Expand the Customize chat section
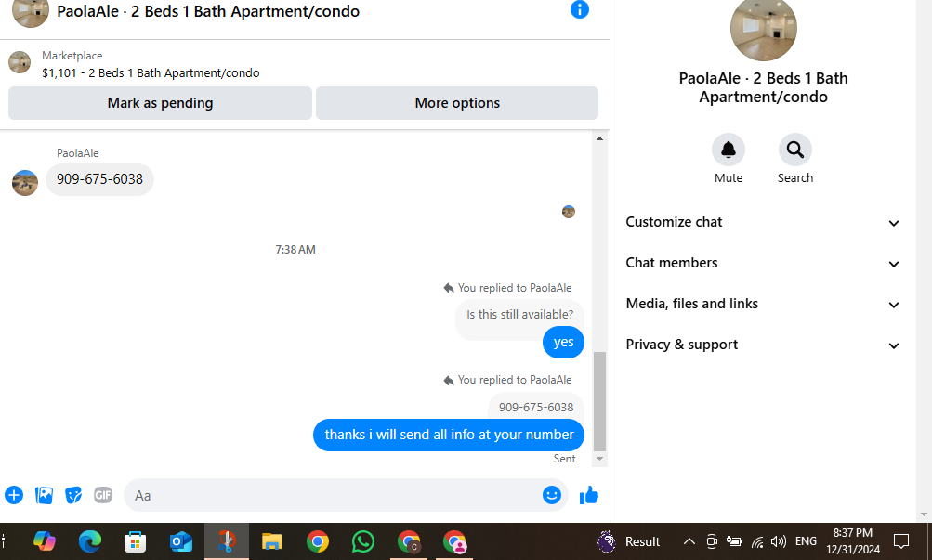This screenshot has width=932, height=560. point(763,222)
